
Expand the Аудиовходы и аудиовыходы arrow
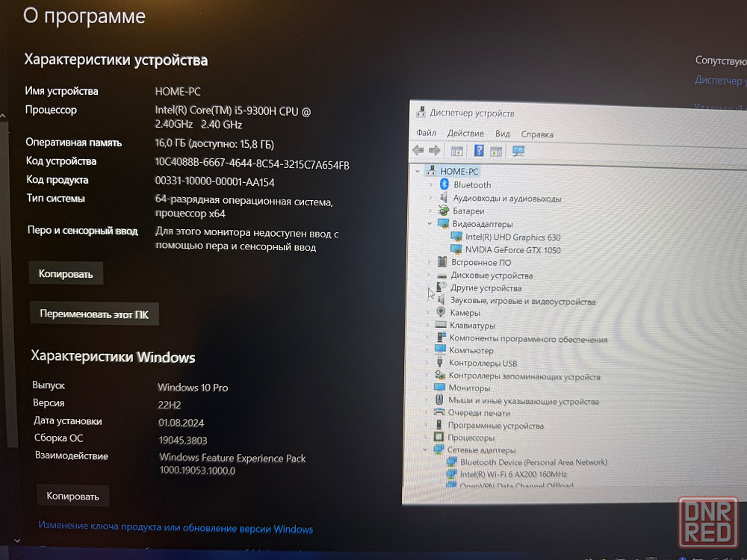coord(430,198)
